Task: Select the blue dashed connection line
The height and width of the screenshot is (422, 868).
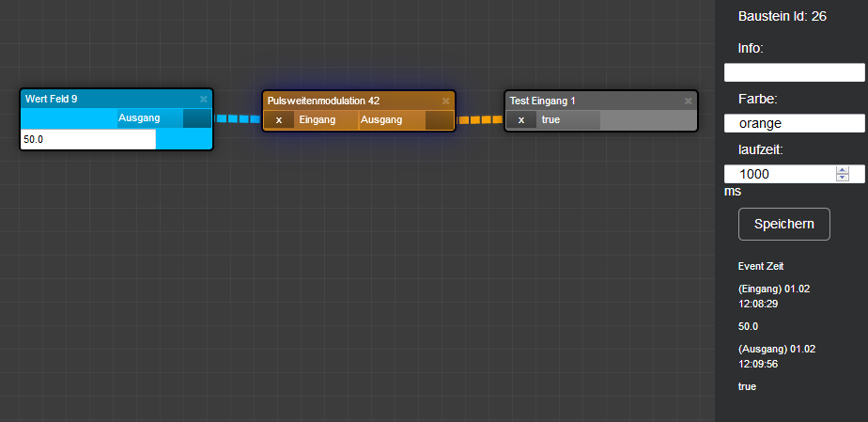Action: pos(238,118)
